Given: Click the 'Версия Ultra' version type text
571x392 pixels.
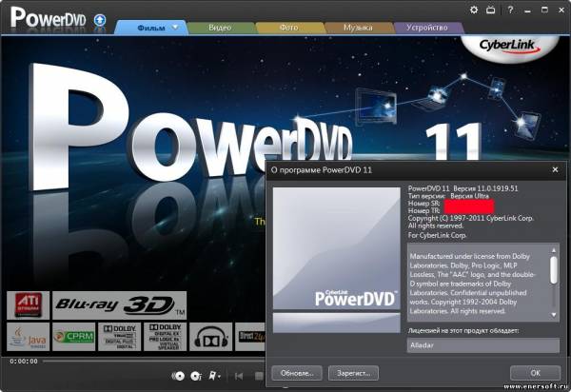Looking at the screenshot, I should [x=470, y=196].
